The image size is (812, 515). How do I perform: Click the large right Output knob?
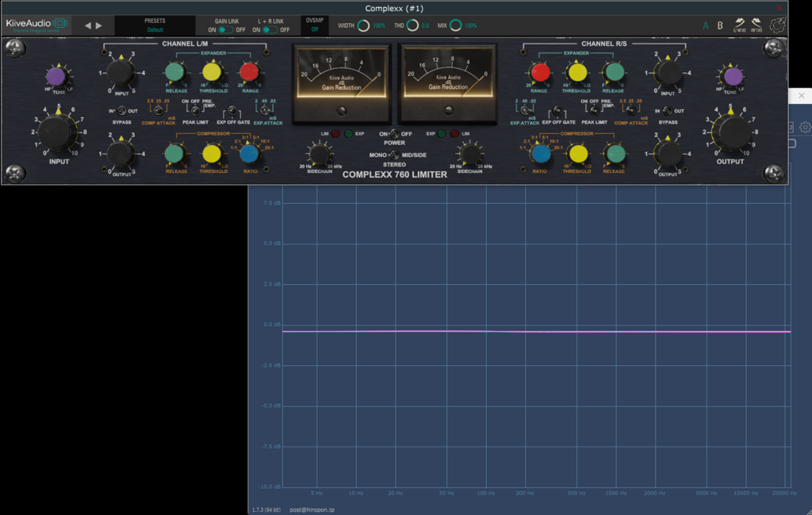tap(730, 132)
